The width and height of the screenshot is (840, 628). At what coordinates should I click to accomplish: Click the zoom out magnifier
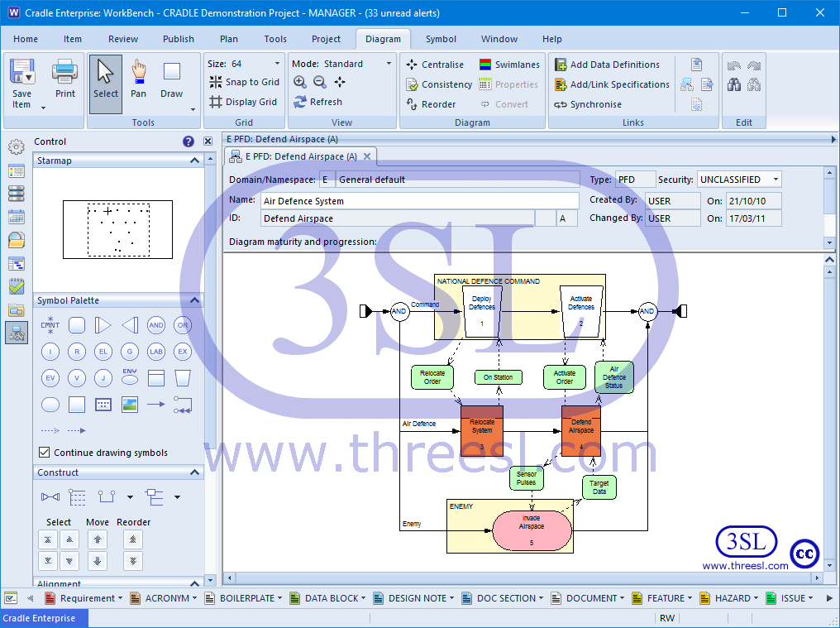pos(320,82)
